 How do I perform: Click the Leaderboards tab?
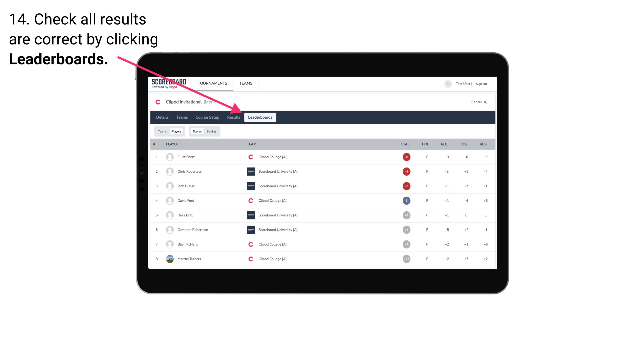click(x=260, y=118)
